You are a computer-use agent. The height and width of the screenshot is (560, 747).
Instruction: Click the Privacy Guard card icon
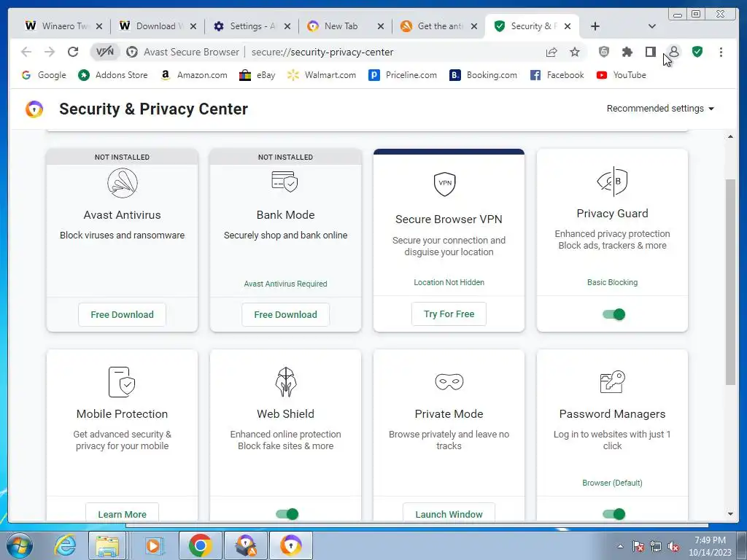tap(612, 182)
